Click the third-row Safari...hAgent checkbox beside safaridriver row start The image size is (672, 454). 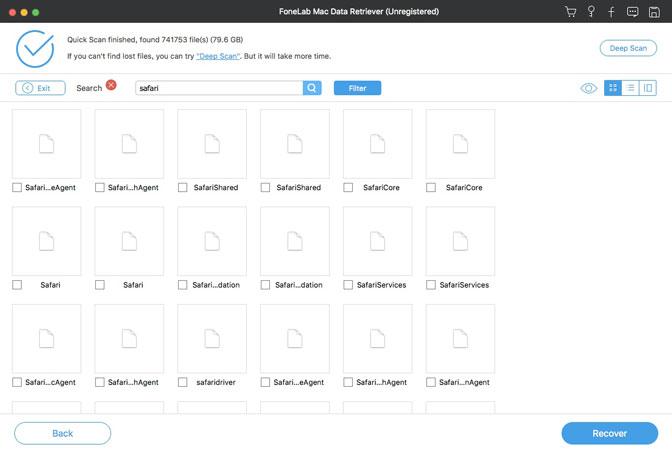100,382
